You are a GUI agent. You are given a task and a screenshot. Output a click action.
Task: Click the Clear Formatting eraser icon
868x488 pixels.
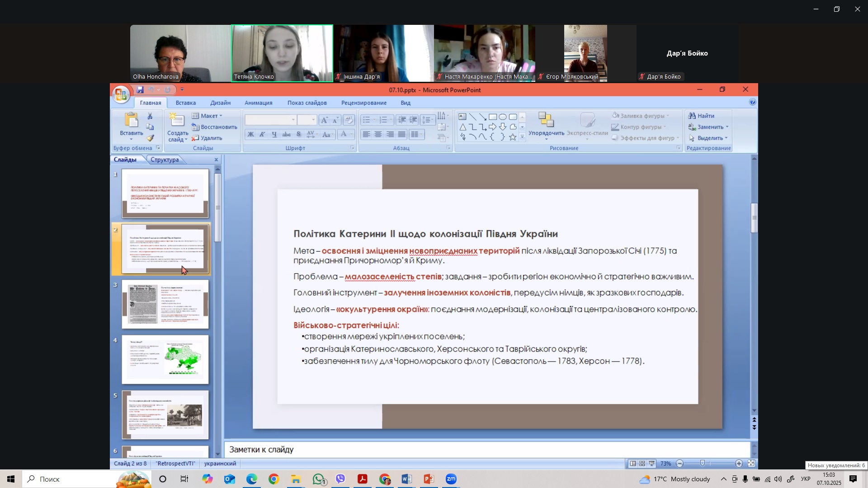click(349, 120)
